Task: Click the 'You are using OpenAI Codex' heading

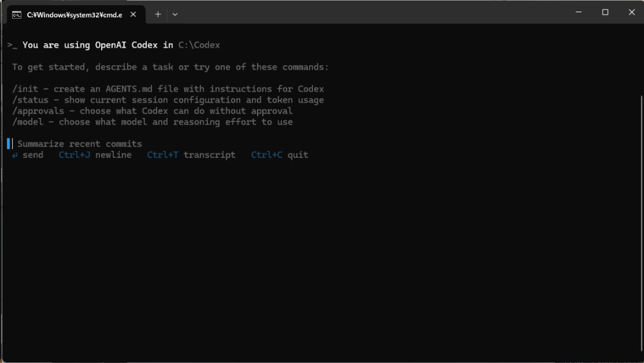Action: (98, 45)
